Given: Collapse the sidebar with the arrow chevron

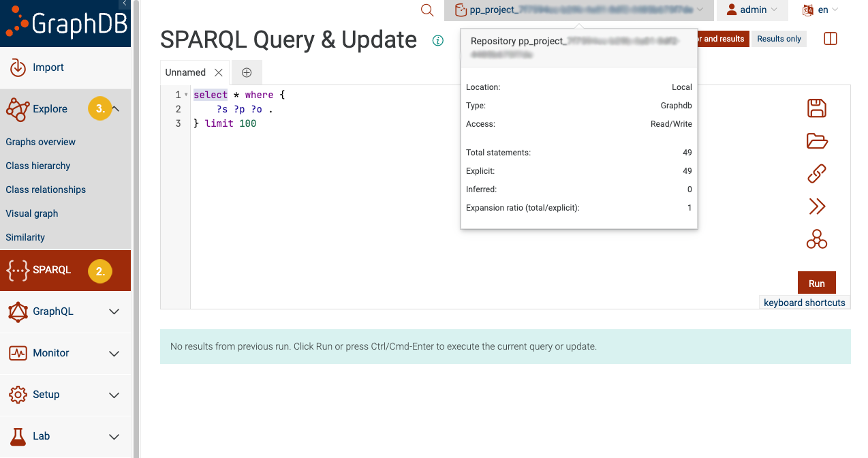Looking at the screenshot, I should pyautogui.click(x=125, y=3).
